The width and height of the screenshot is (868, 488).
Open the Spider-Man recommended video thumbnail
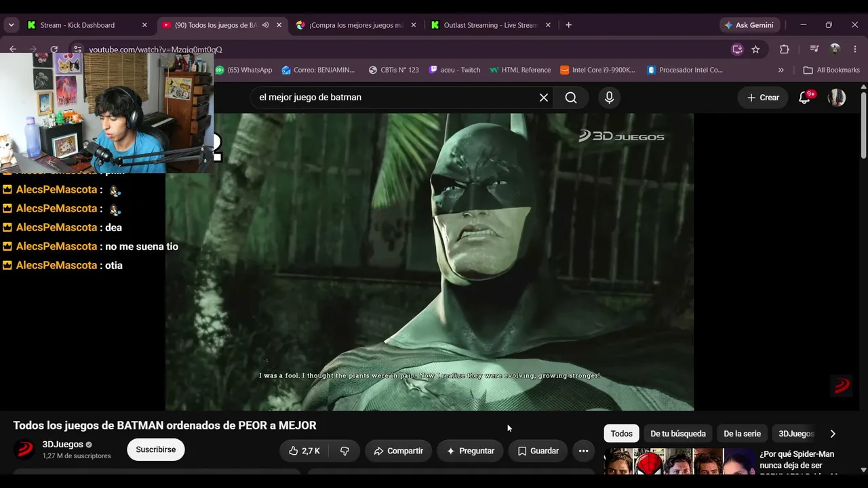tap(679, 462)
